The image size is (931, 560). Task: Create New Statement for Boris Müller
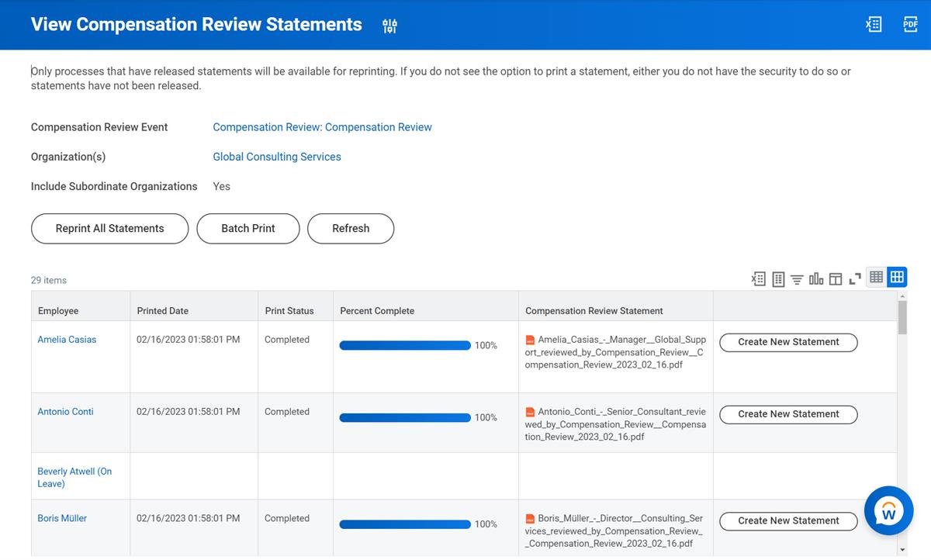[x=788, y=521]
